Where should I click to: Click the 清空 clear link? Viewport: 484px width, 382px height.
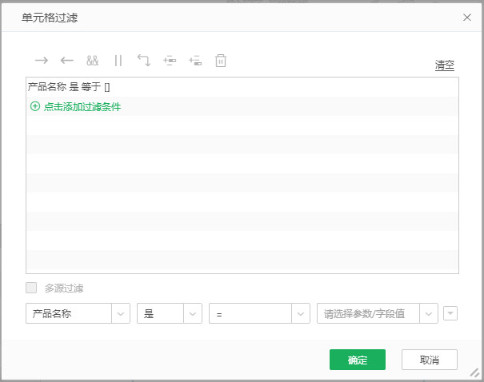pyautogui.click(x=444, y=65)
